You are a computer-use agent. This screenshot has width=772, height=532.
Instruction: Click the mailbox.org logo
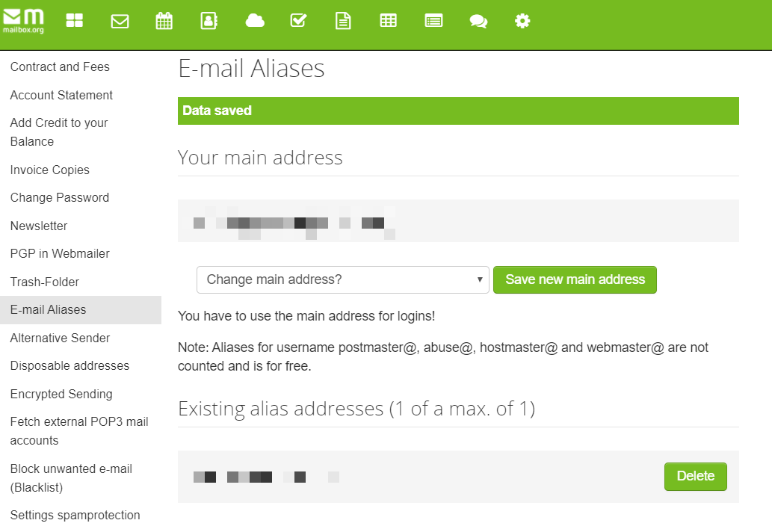pos(24,20)
